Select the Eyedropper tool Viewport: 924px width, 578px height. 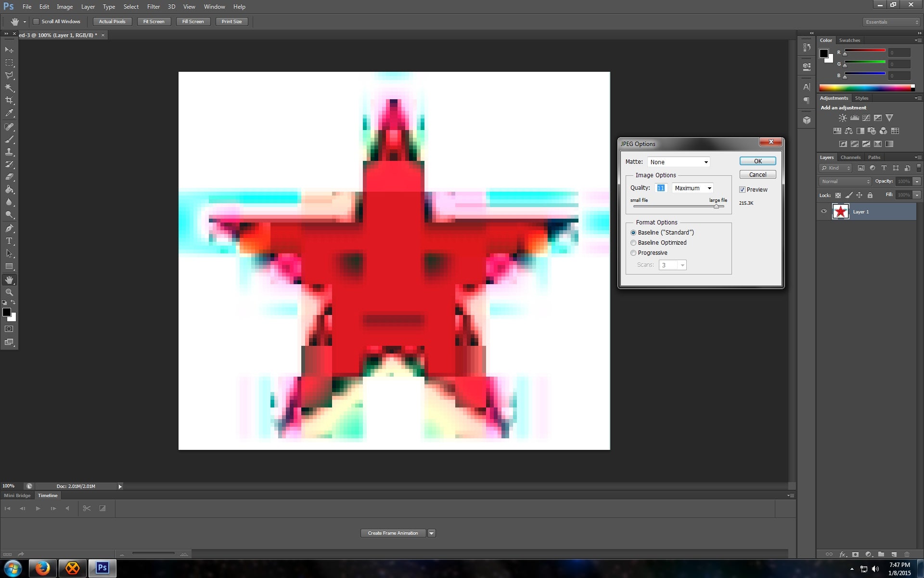tap(9, 113)
